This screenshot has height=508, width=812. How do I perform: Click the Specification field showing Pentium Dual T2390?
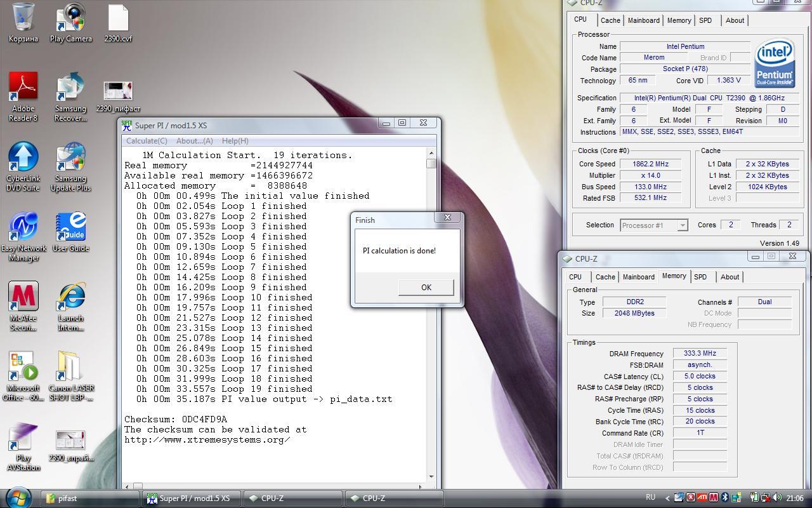click(x=710, y=98)
